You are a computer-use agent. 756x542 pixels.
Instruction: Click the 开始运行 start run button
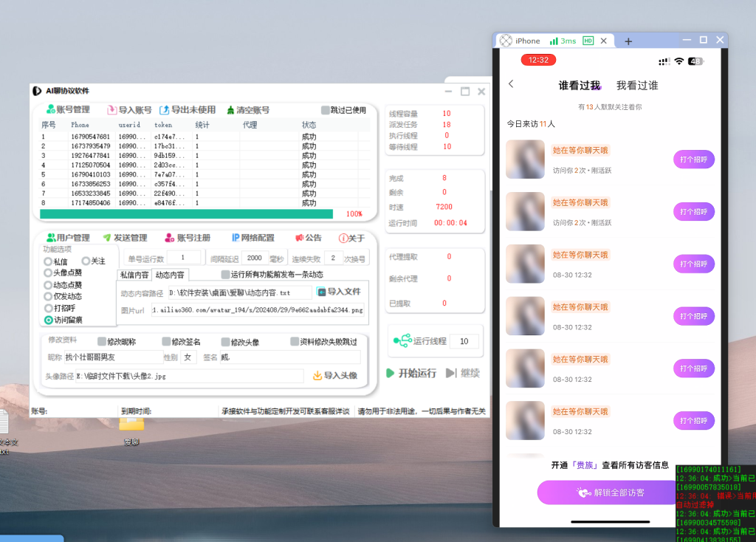pos(413,374)
